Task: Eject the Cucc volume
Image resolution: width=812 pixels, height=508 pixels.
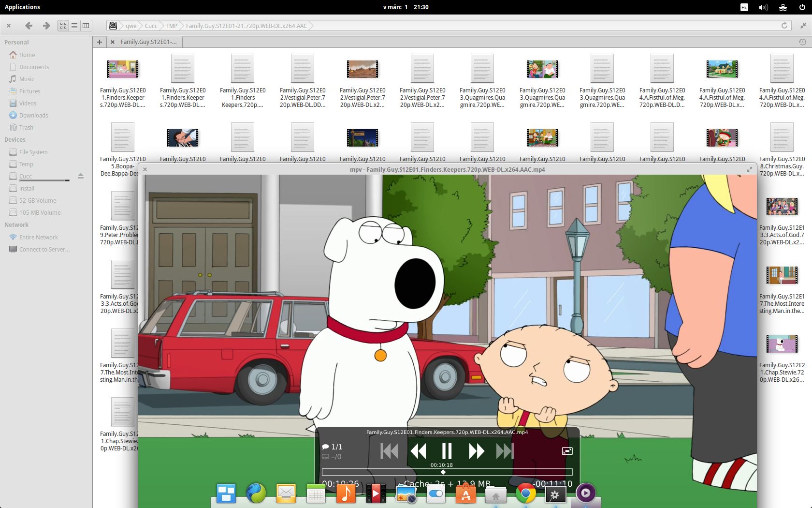Action: 81,176
